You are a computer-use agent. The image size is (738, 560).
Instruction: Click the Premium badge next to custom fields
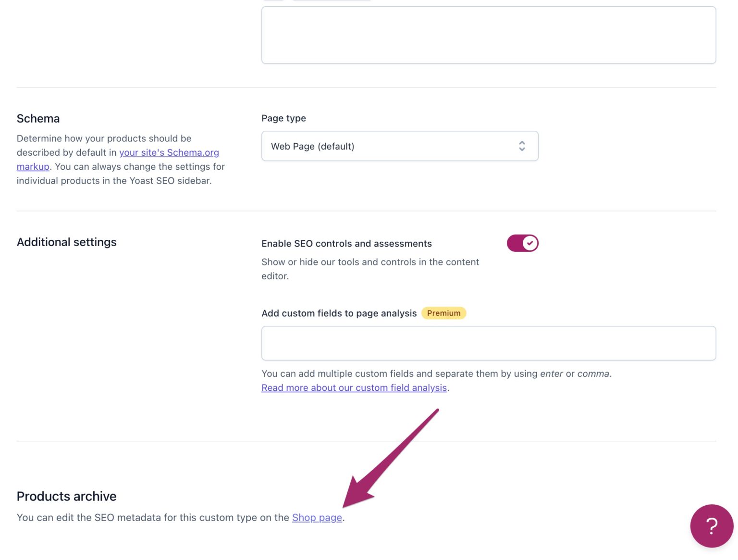tap(443, 313)
